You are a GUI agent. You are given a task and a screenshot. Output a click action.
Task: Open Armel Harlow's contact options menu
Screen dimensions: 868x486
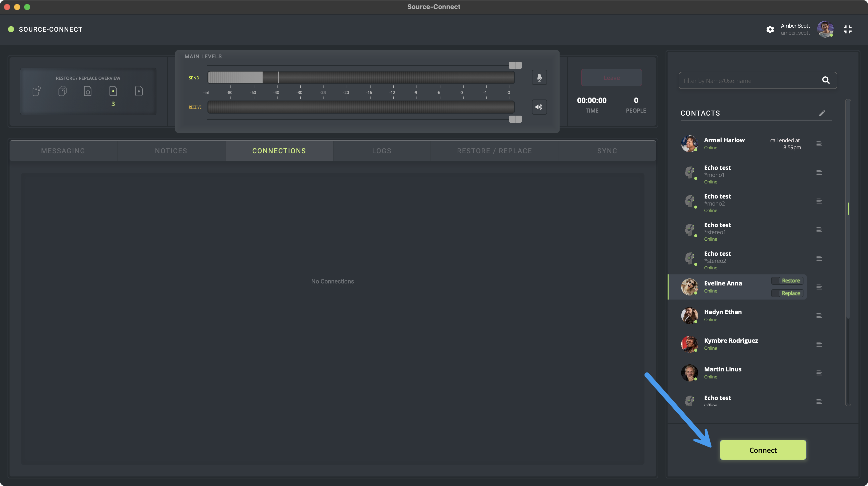click(x=819, y=144)
